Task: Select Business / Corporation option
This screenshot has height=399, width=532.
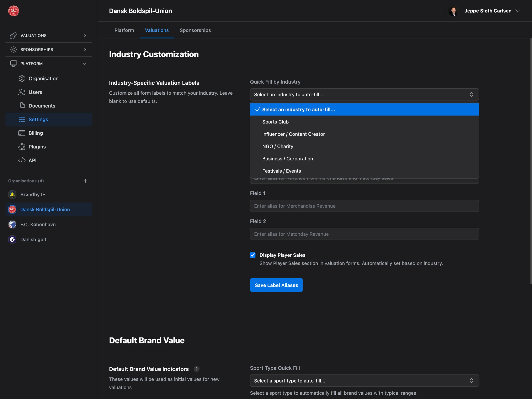Action: 364,159
